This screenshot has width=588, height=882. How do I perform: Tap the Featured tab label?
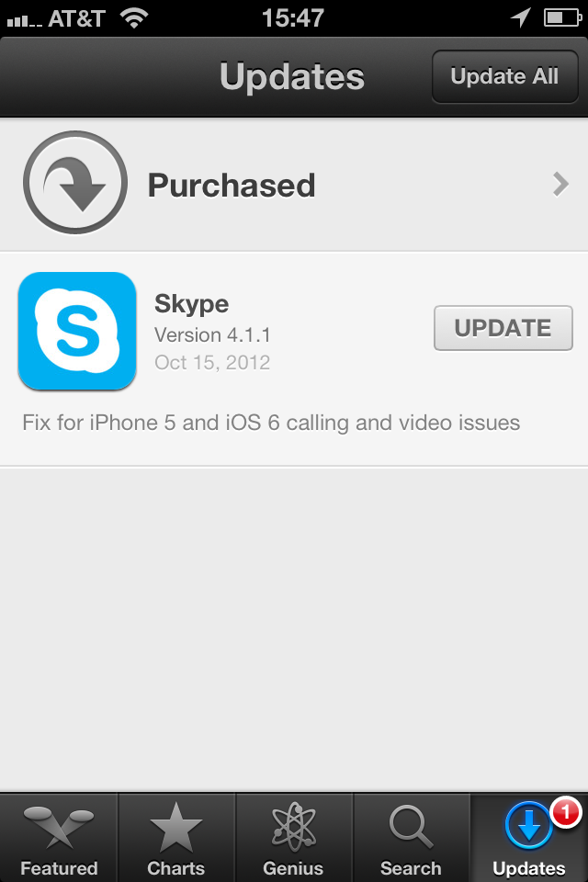click(59, 868)
